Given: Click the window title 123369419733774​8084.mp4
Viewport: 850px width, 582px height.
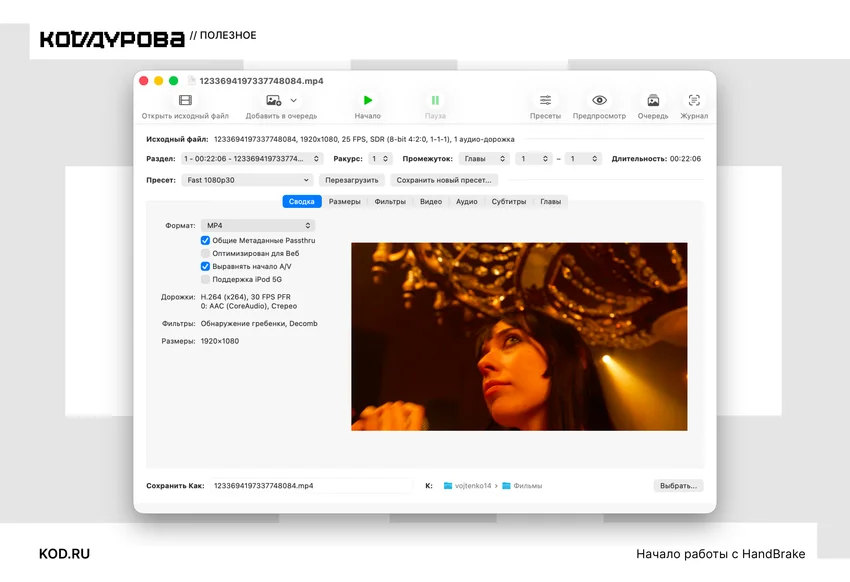Looking at the screenshot, I should coord(261,81).
